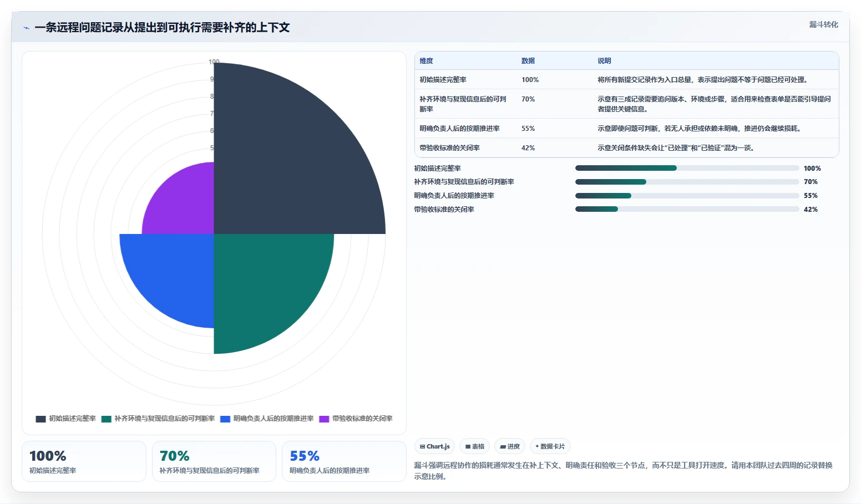The height and width of the screenshot is (504, 861).
Task: Click the 数据 table column header
Action: coord(528,61)
